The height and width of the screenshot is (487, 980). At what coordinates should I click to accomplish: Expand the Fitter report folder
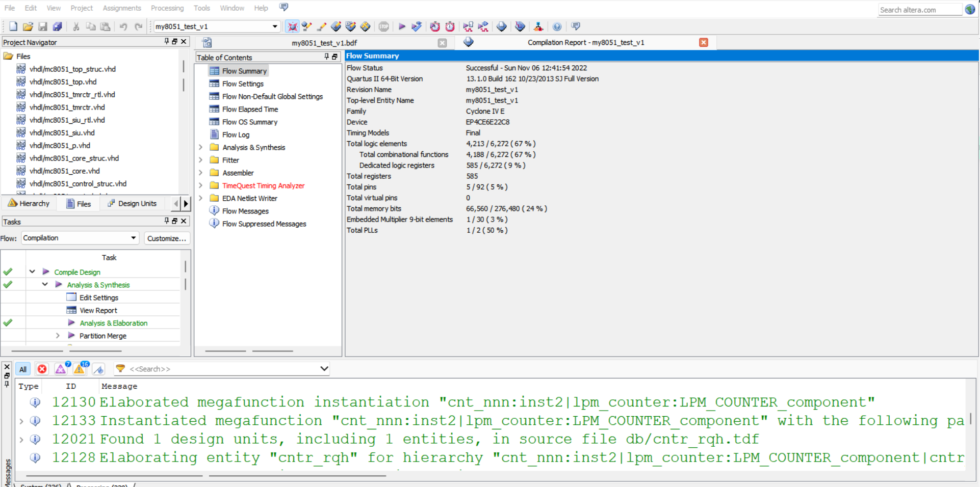(200, 160)
